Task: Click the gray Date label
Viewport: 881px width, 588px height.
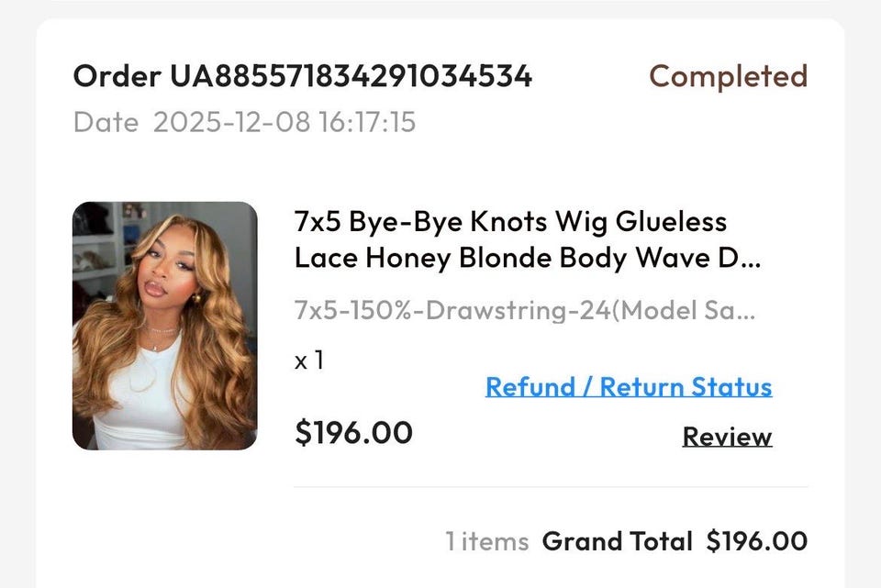Action: point(106,122)
